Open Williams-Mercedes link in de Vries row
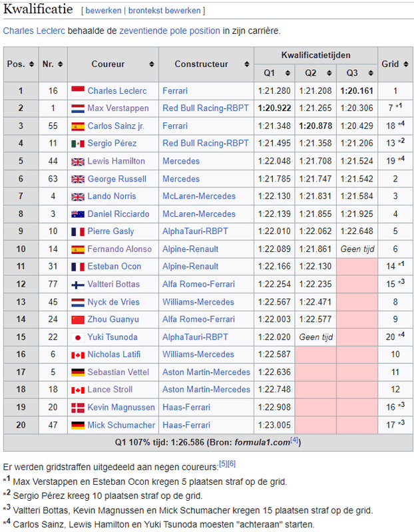The width and height of the screenshot is (414, 532). (198, 302)
